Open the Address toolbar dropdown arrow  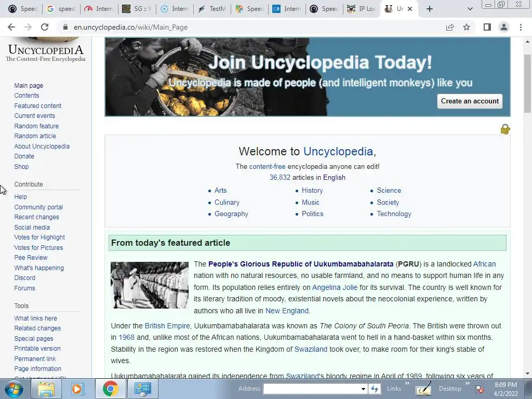[363, 389]
